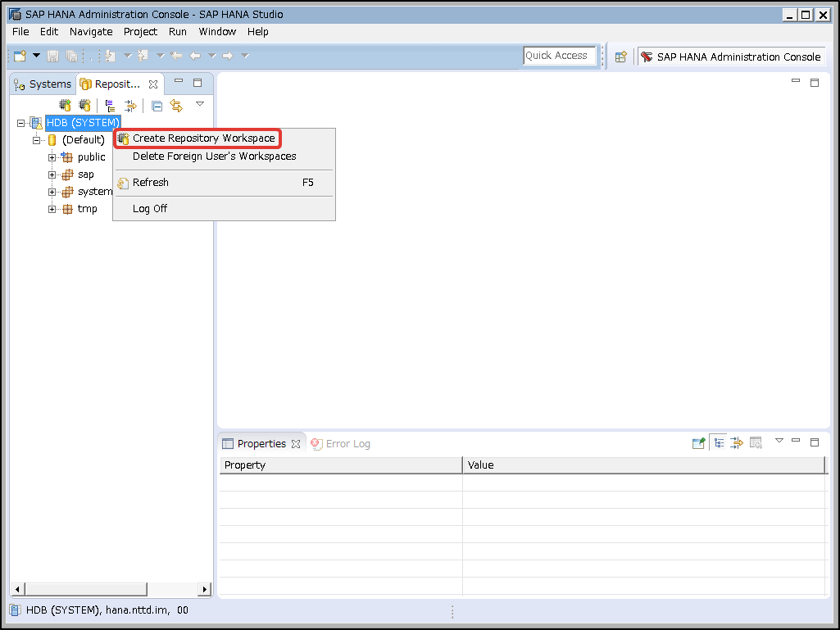This screenshot has height=630, width=840.
Task: Open the Previous Annotation dropdown arrow
Action: click(x=160, y=55)
